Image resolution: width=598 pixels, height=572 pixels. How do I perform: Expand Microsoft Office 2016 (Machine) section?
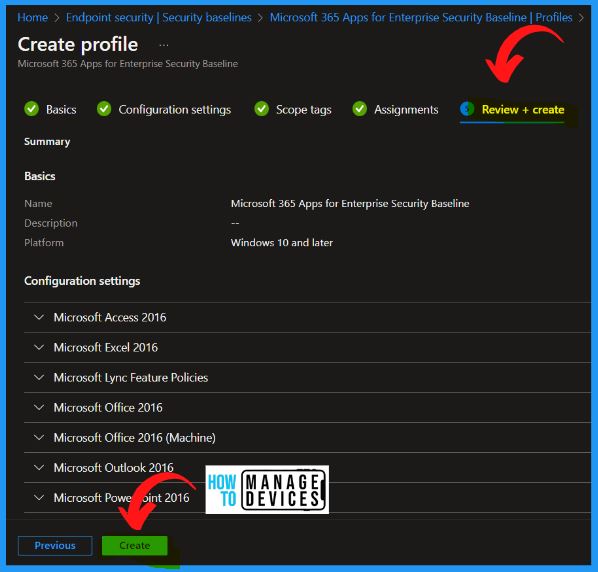pos(307,438)
